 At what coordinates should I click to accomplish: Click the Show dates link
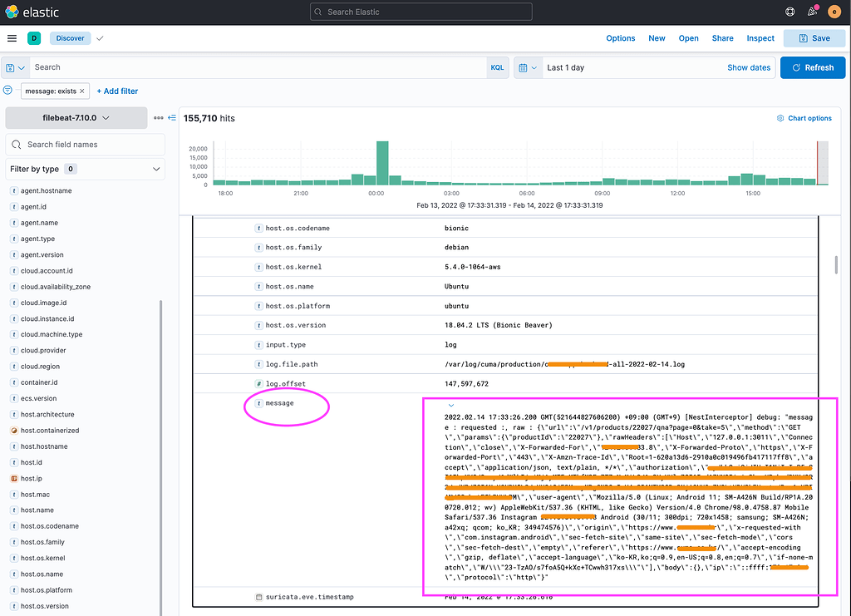point(749,67)
